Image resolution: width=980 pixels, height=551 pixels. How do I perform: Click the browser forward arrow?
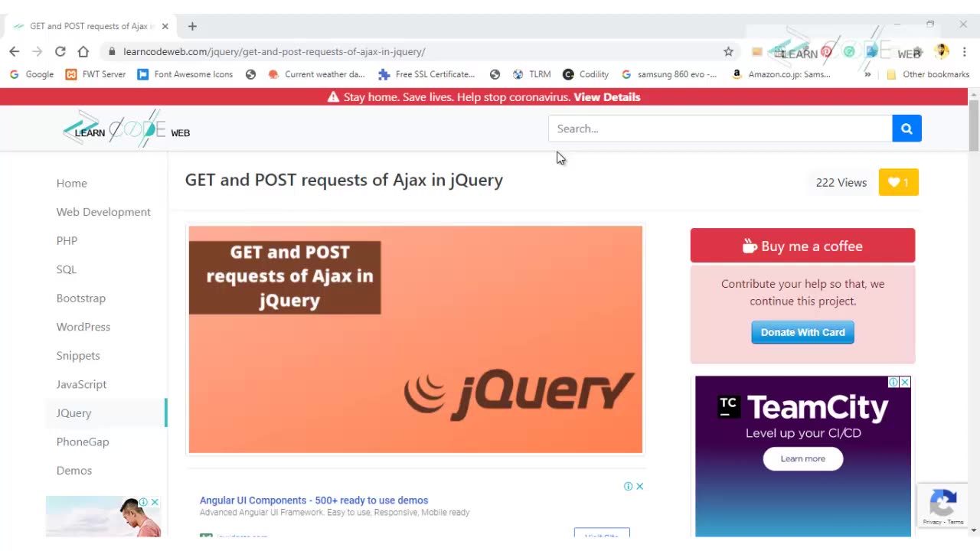(x=38, y=51)
